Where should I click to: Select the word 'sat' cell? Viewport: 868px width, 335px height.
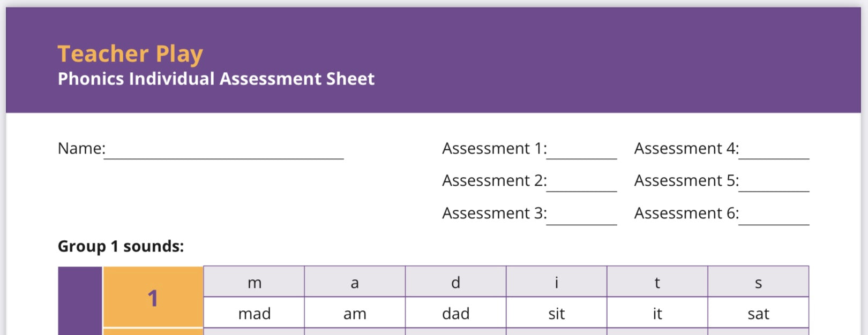pos(758,313)
